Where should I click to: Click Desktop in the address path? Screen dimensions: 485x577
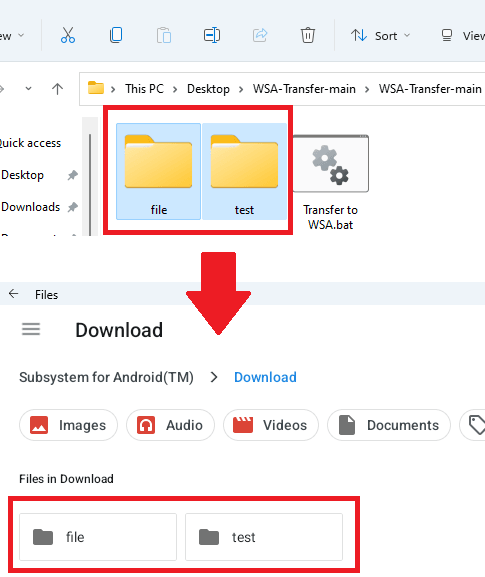point(208,89)
